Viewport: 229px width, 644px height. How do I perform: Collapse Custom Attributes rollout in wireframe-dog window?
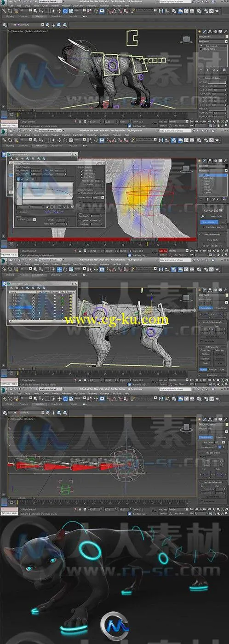point(212,78)
